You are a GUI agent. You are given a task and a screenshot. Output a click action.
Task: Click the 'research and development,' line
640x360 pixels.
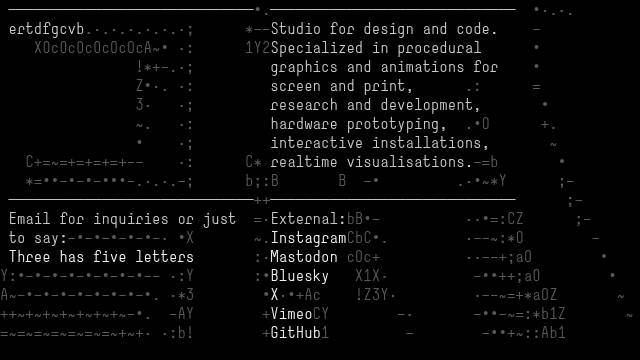tap(376, 105)
